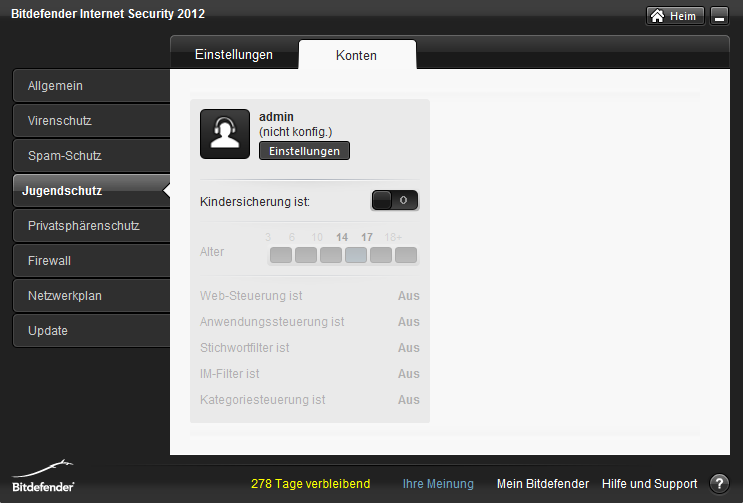Click the Stichwortfilter ist label
This screenshot has width=743, height=503.
click(x=245, y=348)
